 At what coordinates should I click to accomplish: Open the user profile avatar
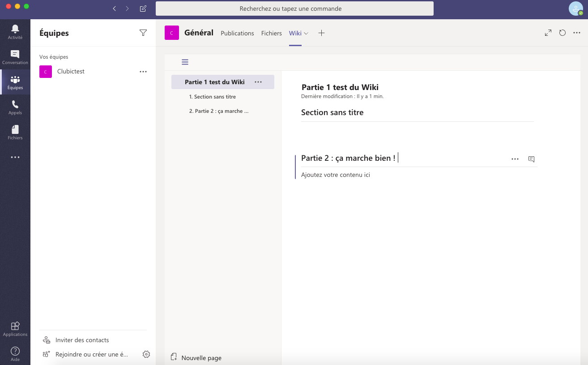(x=576, y=9)
